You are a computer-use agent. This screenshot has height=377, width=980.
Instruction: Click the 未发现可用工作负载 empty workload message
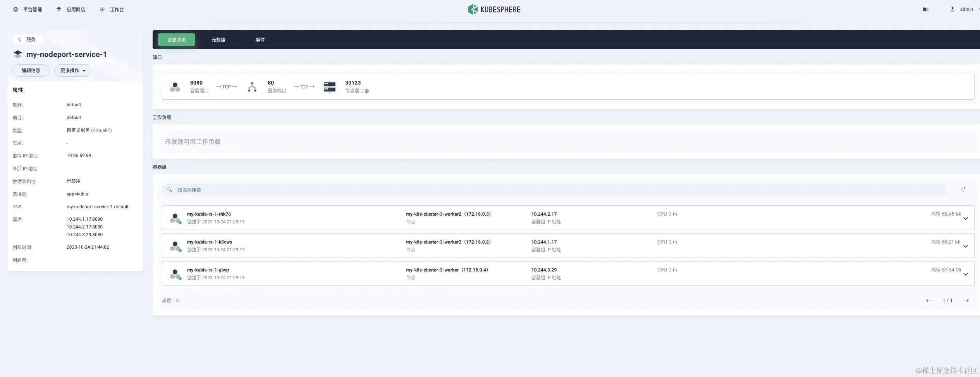[x=193, y=142]
